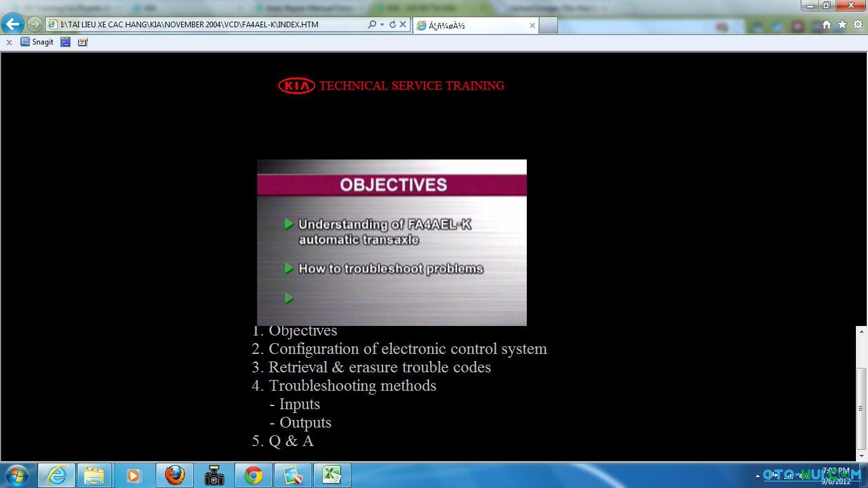Click the KIA logo at page top

click(x=296, y=86)
